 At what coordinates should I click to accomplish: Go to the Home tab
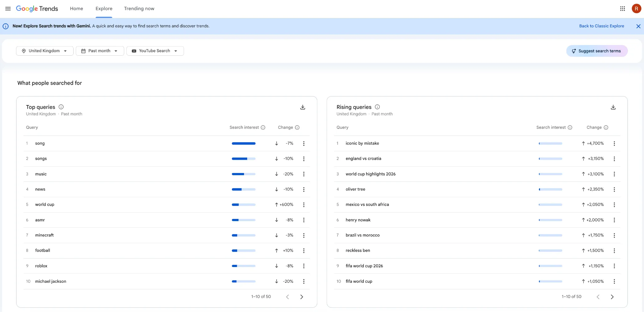(x=76, y=8)
